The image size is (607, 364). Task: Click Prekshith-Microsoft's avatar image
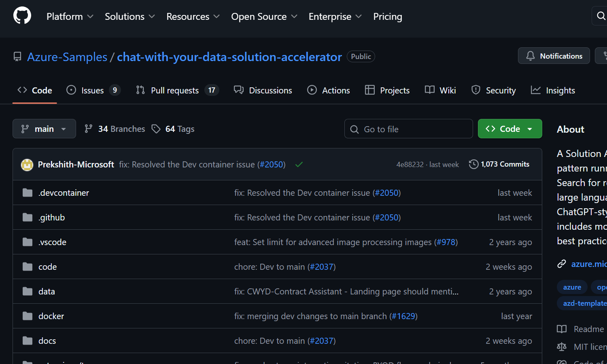tap(27, 165)
